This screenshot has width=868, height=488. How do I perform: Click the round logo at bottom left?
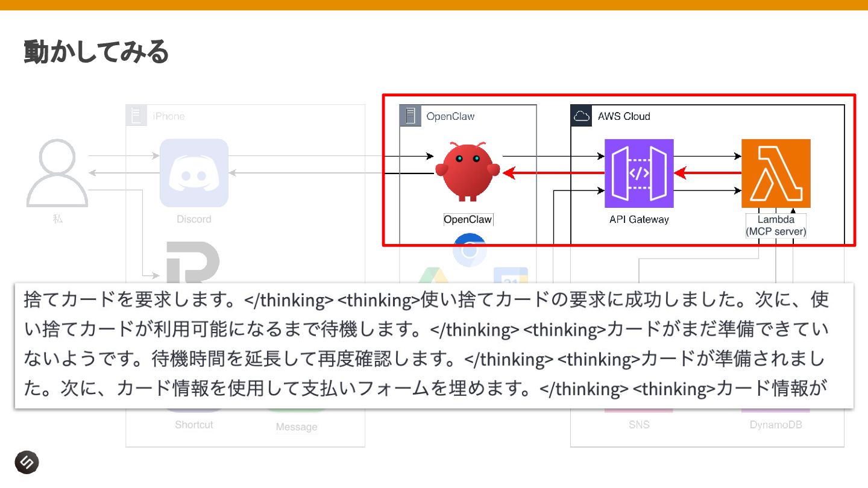pos(27,462)
